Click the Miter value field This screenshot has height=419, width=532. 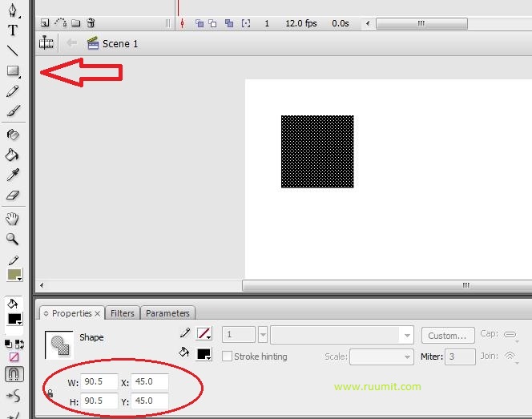click(460, 357)
